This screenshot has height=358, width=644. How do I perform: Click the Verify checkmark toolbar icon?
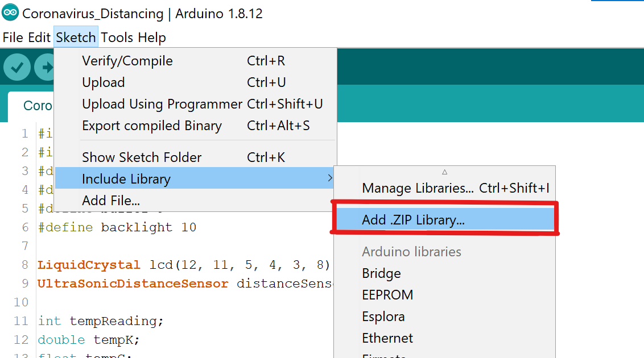(x=17, y=66)
